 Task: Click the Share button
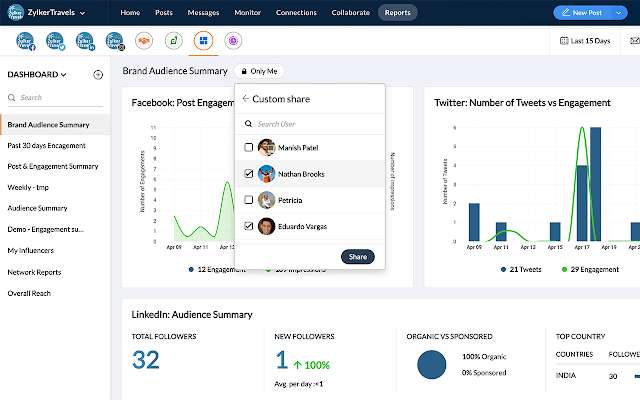(x=358, y=257)
